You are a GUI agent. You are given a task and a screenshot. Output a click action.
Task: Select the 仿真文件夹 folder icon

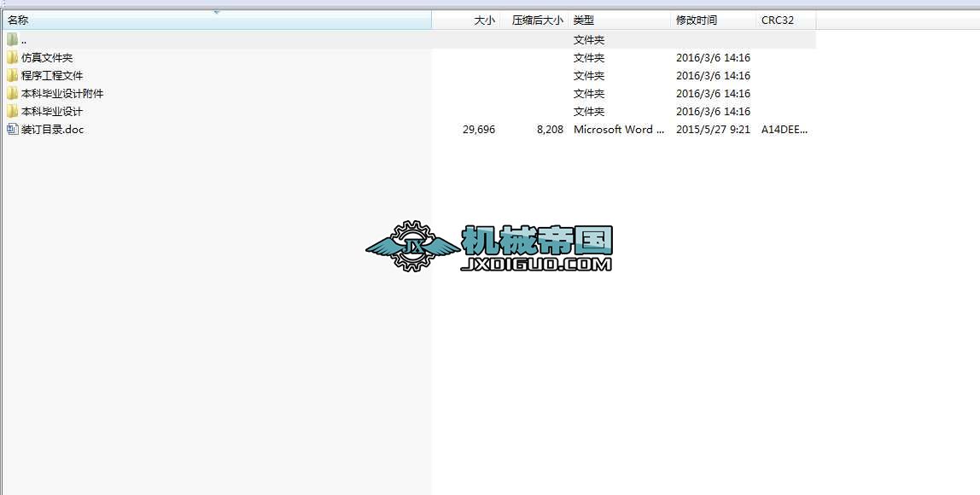click(x=13, y=57)
